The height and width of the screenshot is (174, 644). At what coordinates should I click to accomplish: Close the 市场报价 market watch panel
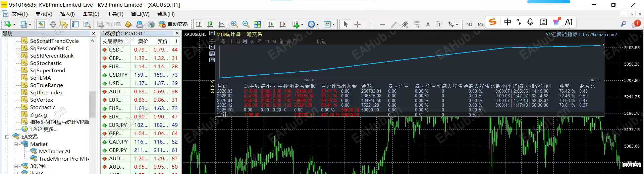[177, 33]
